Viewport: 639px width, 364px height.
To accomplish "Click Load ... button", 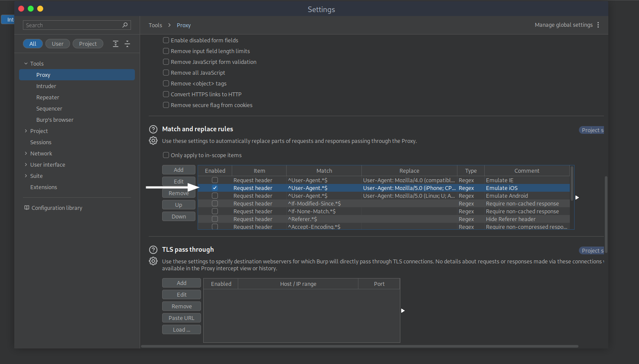I will pyautogui.click(x=182, y=329).
